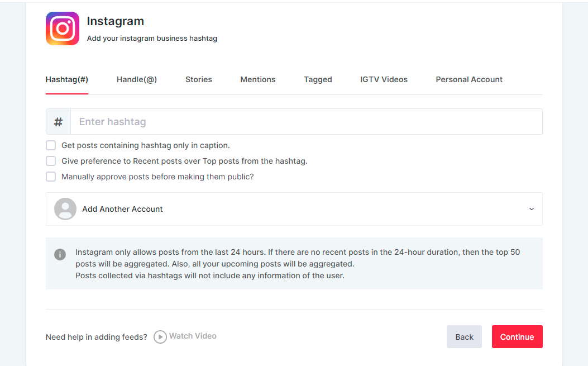The width and height of the screenshot is (588, 366).
Task: Enable hashtag only in caption checkbox
Action: click(x=51, y=145)
